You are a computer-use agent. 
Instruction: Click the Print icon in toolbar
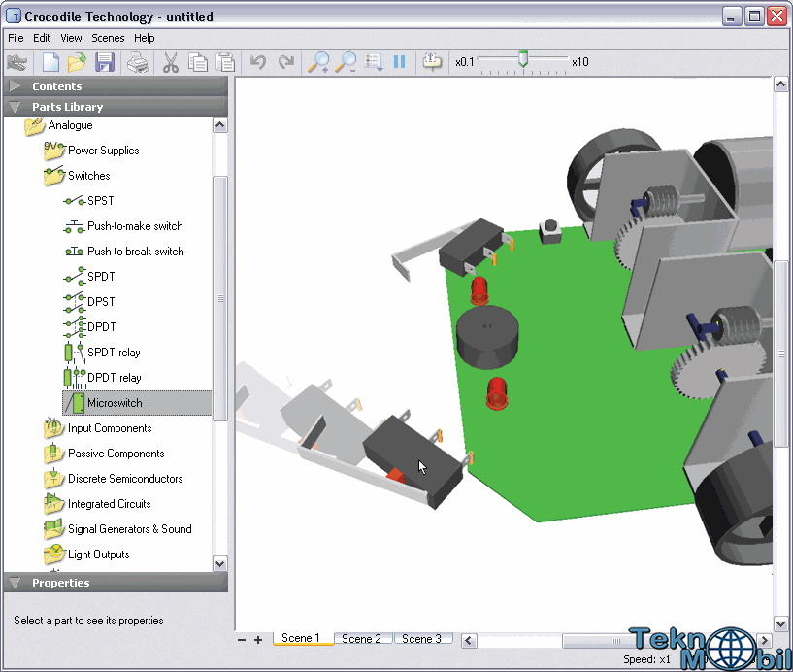coord(138,62)
